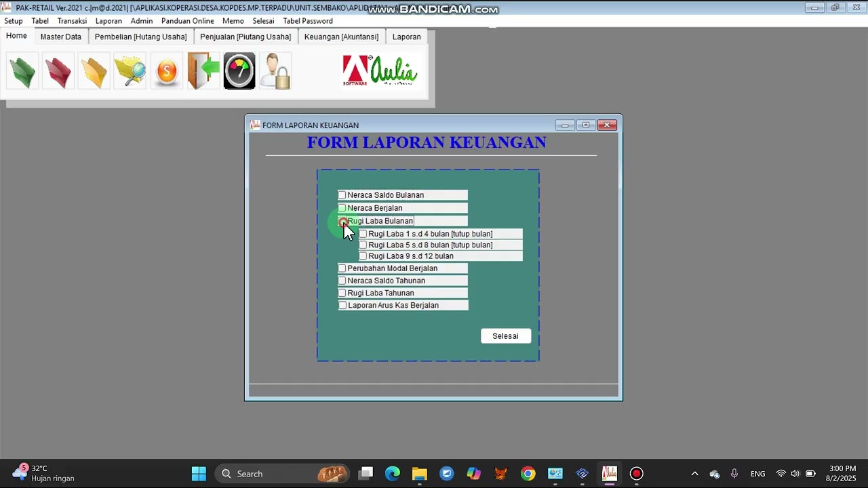Open the Setup menu
The width and height of the screenshot is (868, 488).
tap(14, 21)
